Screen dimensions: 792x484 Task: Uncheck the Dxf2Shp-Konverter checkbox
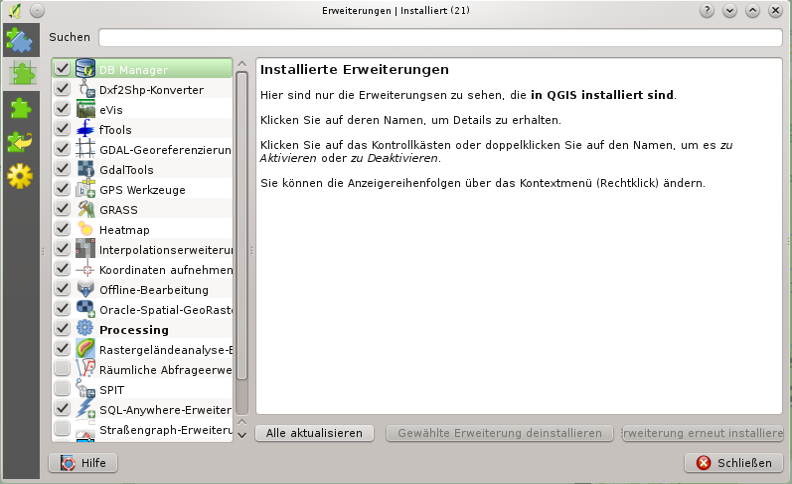[x=62, y=88]
